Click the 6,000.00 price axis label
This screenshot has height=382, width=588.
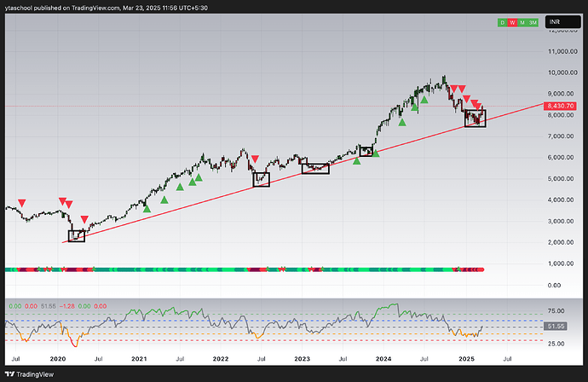pyautogui.click(x=561, y=157)
